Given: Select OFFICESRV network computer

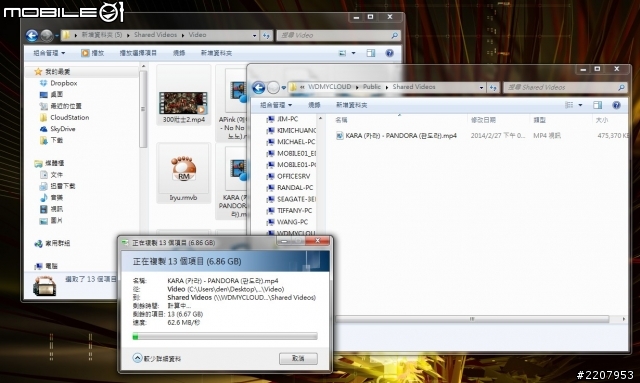Looking at the screenshot, I should point(288,176).
